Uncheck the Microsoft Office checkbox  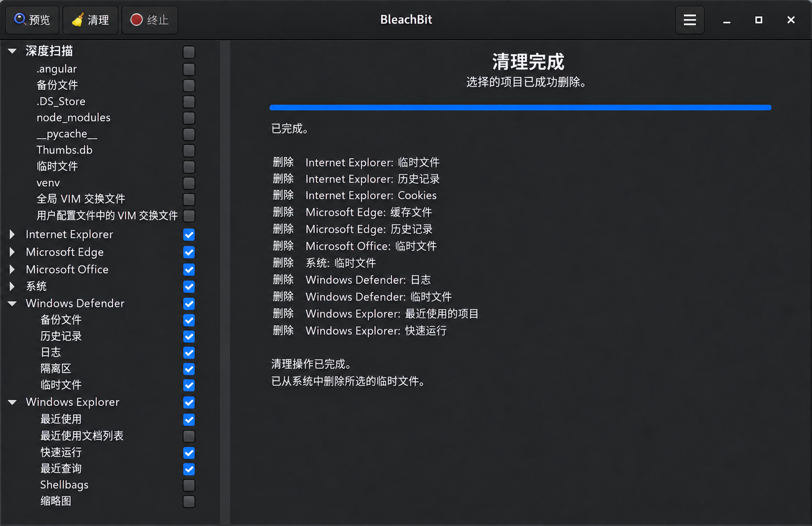(189, 270)
